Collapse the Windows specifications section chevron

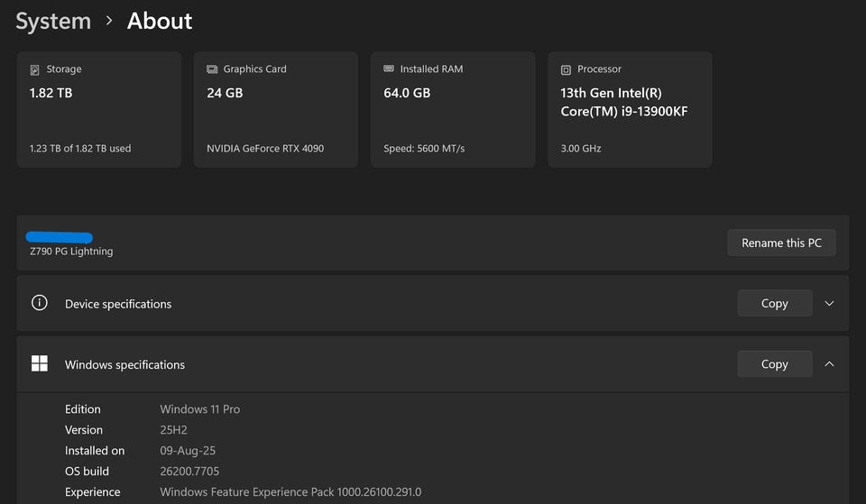pyautogui.click(x=829, y=364)
